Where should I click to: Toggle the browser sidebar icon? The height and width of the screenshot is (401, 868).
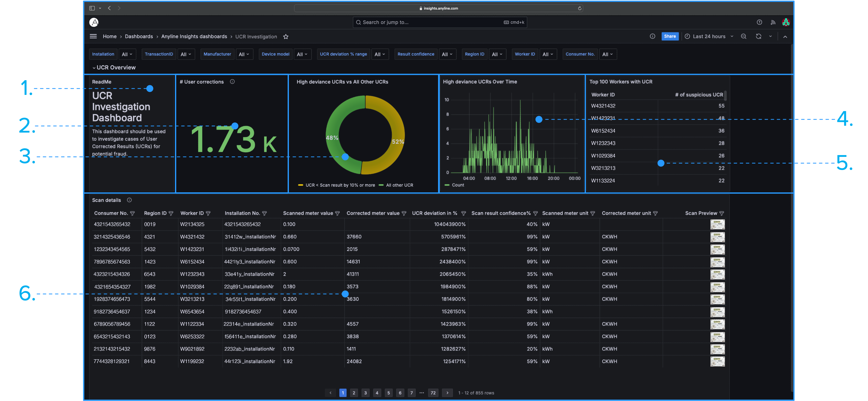coord(92,8)
